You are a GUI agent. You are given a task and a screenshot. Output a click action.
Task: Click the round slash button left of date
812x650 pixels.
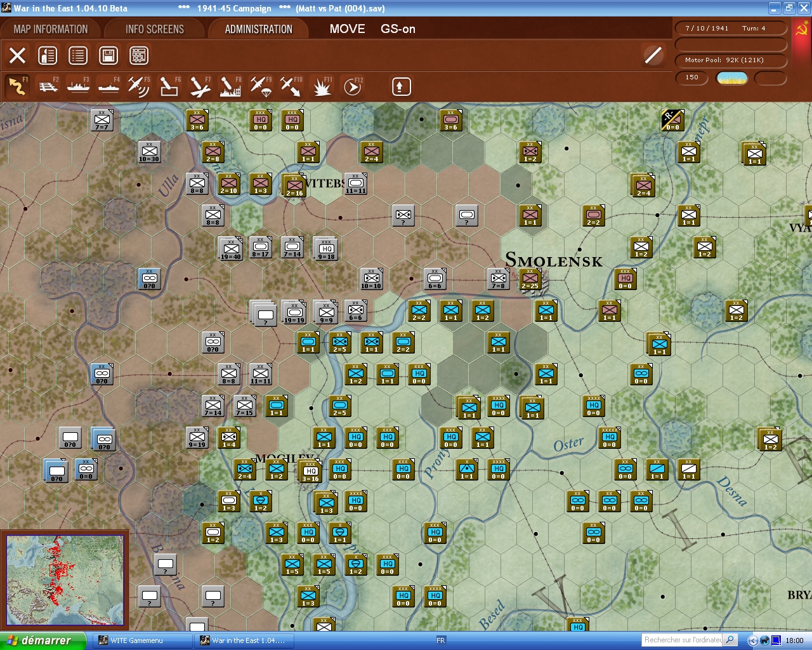653,55
